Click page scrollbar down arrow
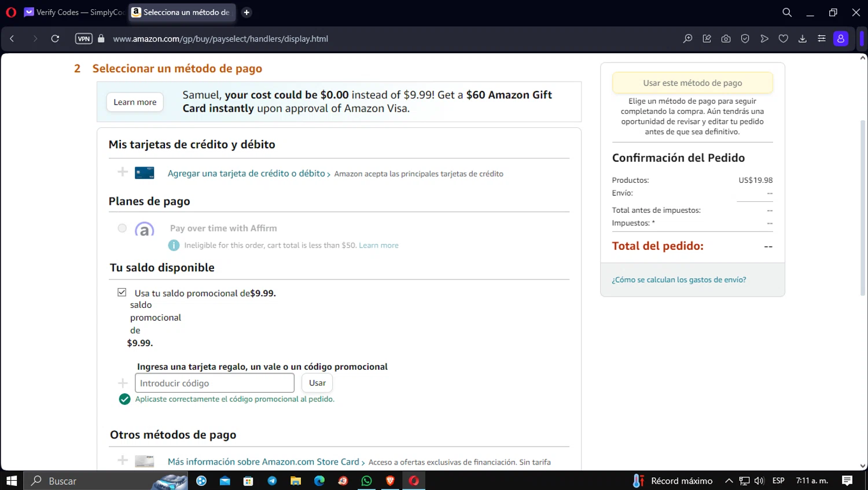 [863, 466]
